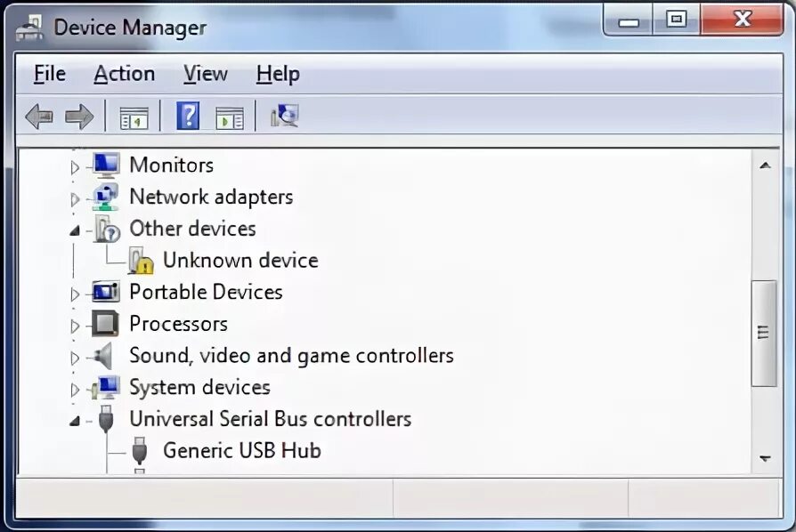The width and height of the screenshot is (796, 532).
Task: Click the Show/Hide console tree icon
Action: click(134, 118)
